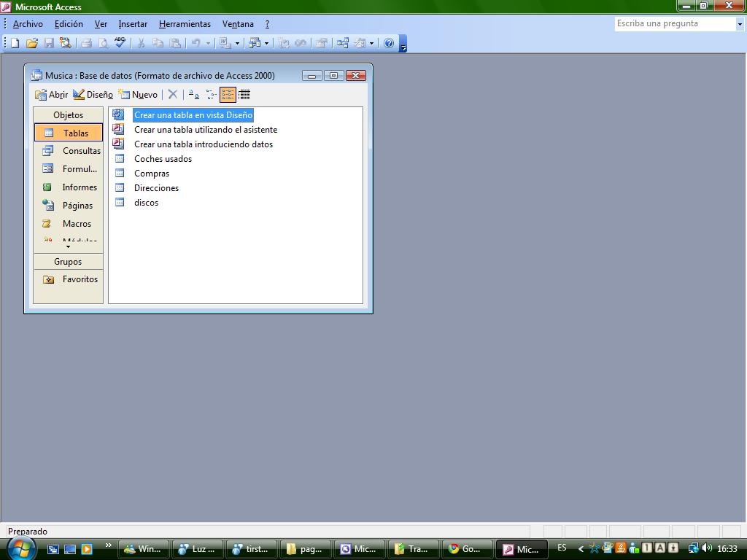The height and width of the screenshot is (560, 747).
Task: Expand the Office Links dropdown arrow
Action: coord(237,43)
